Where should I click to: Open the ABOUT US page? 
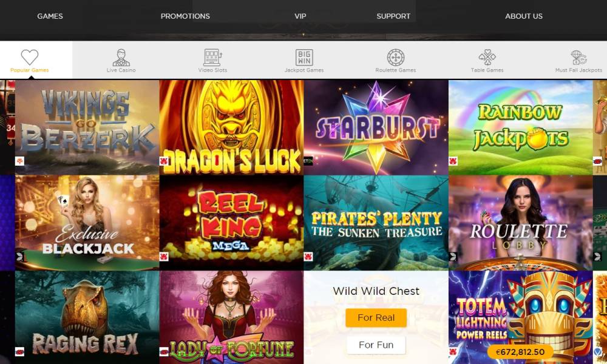pyautogui.click(x=523, y=16)
